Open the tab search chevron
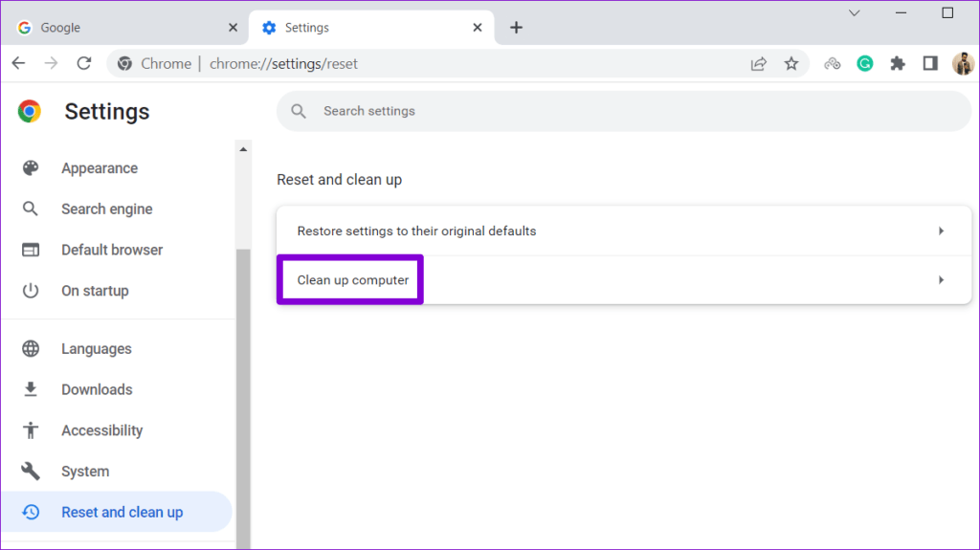This screenshot has width=980, height=550. [x=855, y=13]
